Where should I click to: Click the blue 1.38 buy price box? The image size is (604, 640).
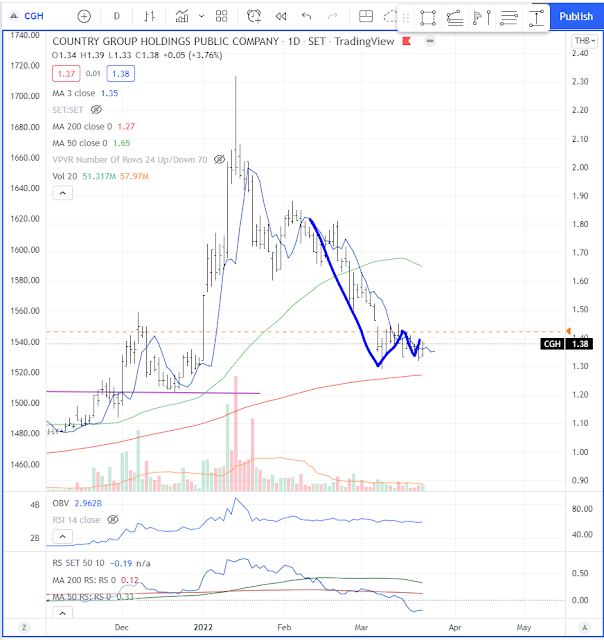pyautogui.click(x=120, y=74)
